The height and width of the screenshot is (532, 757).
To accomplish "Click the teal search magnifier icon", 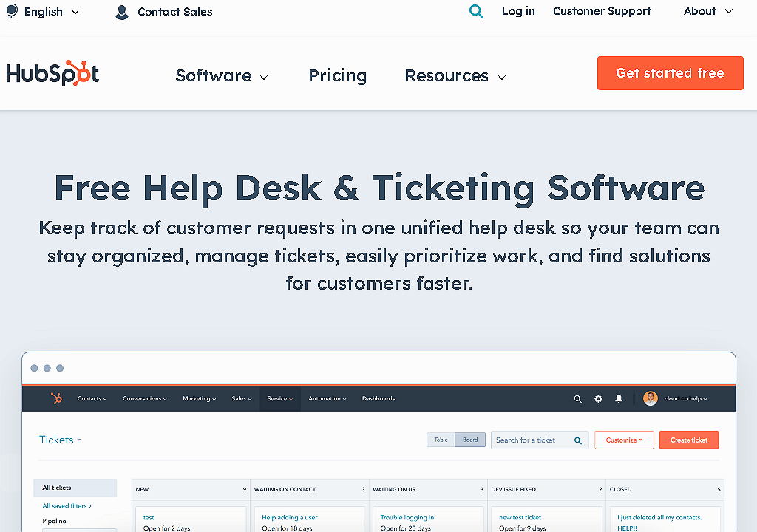I will click(x=476, y=11).
